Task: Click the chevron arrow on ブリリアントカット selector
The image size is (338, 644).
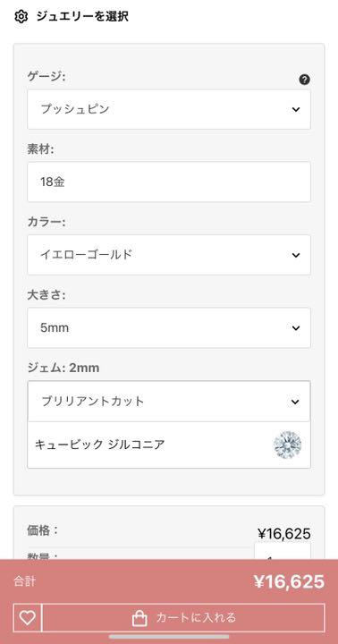Action: pyautogui.click(x=295, y=402)
